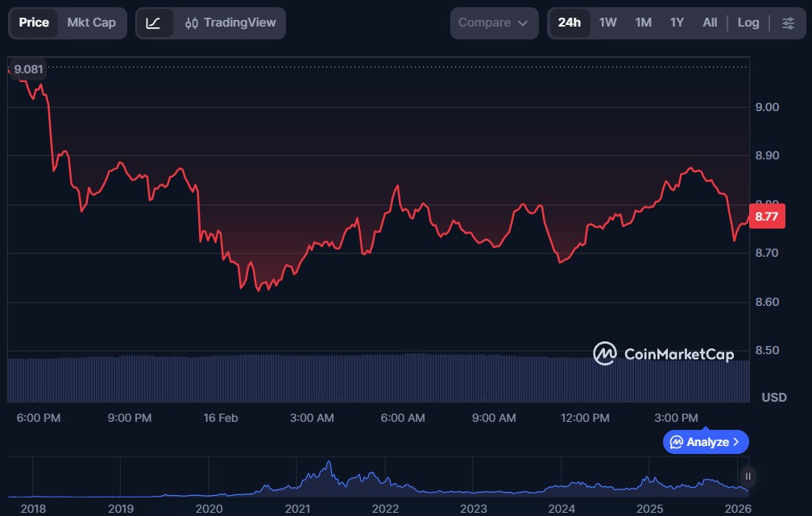Click the 9.081 opening price tag

pyautogui.click(x=28, y=69)
